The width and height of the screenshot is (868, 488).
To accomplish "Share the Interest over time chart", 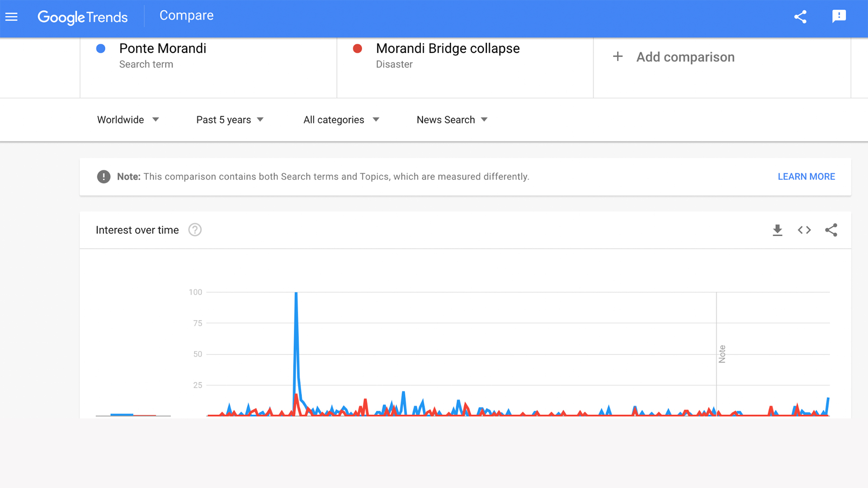I will [831, 230].
